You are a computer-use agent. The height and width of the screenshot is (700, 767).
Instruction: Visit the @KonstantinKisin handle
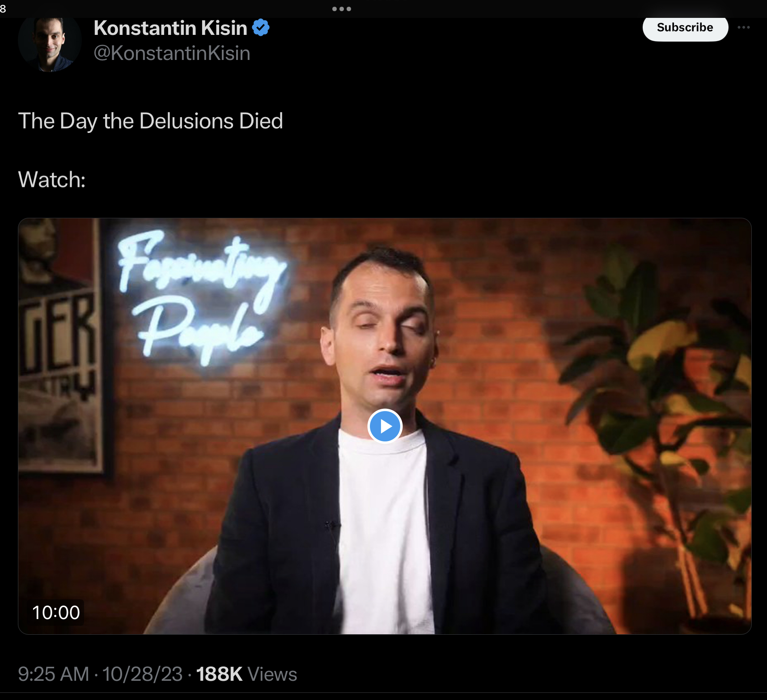pyautogui.click(x=172, y=53)
